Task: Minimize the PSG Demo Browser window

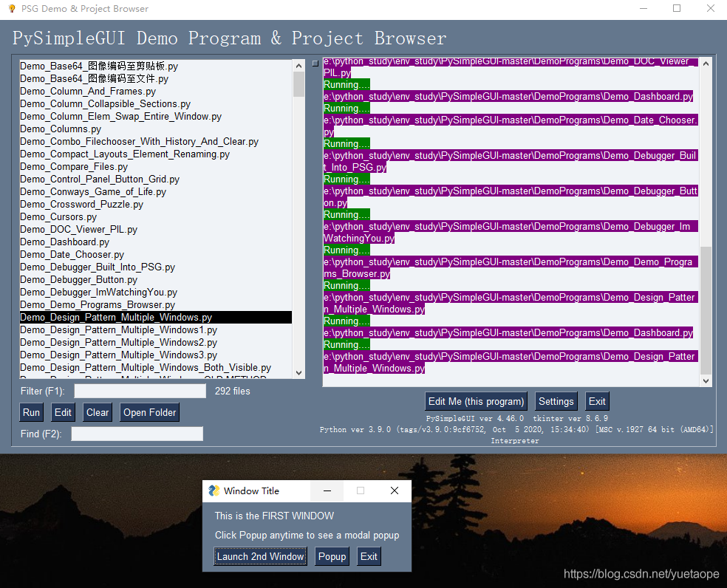Action: (643, 8)
